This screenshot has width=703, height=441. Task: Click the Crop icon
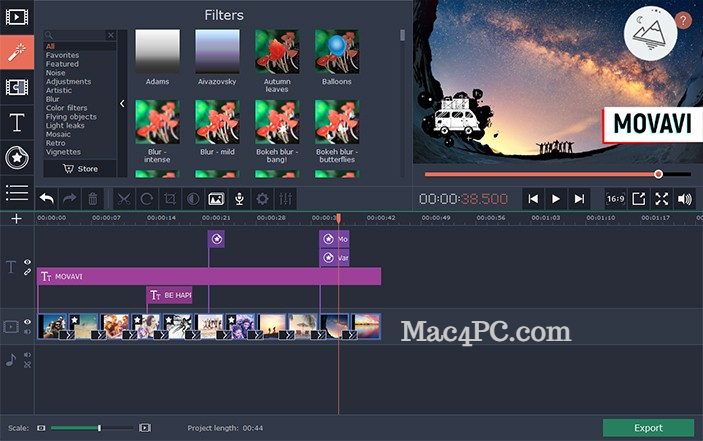(170, 199)
